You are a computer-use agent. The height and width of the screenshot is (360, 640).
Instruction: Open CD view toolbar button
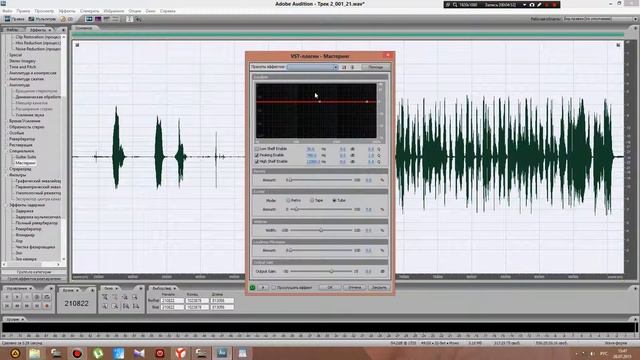67,19
